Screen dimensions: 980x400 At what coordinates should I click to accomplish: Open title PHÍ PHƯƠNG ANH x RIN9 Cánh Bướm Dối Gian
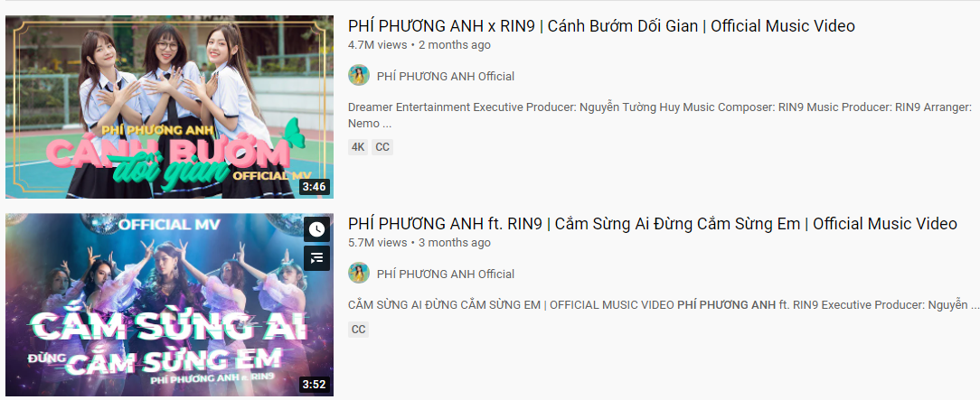coord(601,26)
